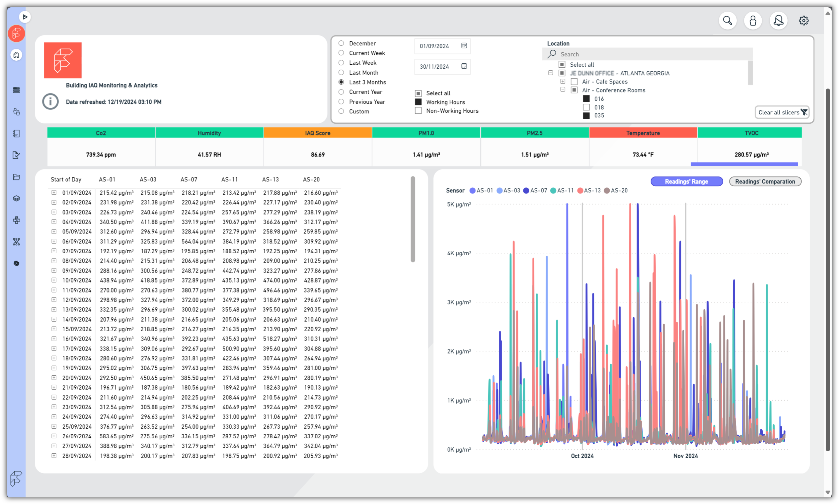Toggle the Working Hours checkbox
The height and width of the screenshot is (504, 839).
tap(419, 102)
